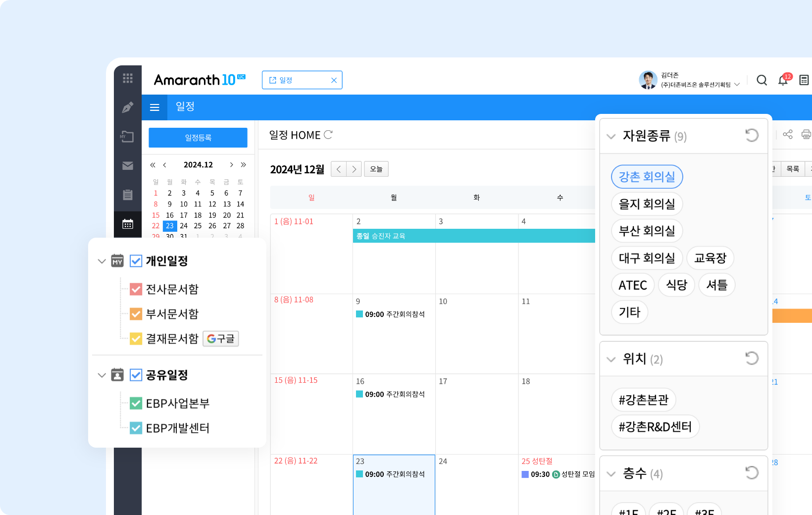Reset the 자원종류 filter

click(752, 135)
